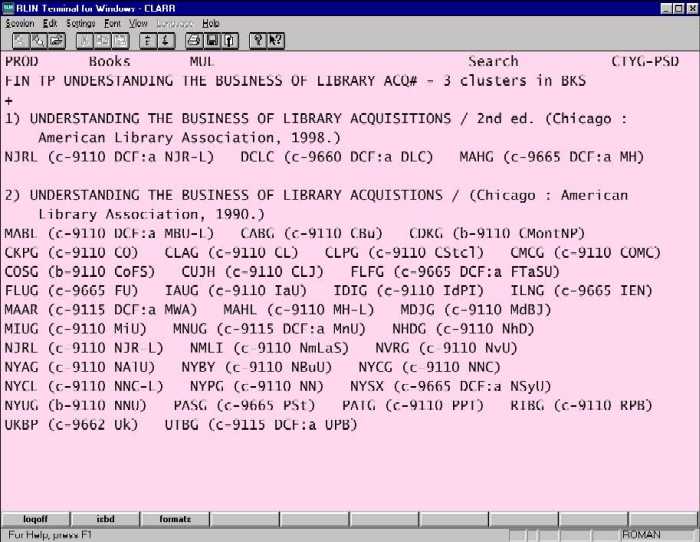Open the Edit menu
This screenshot has height=542, width=700.
coord(50,23)
